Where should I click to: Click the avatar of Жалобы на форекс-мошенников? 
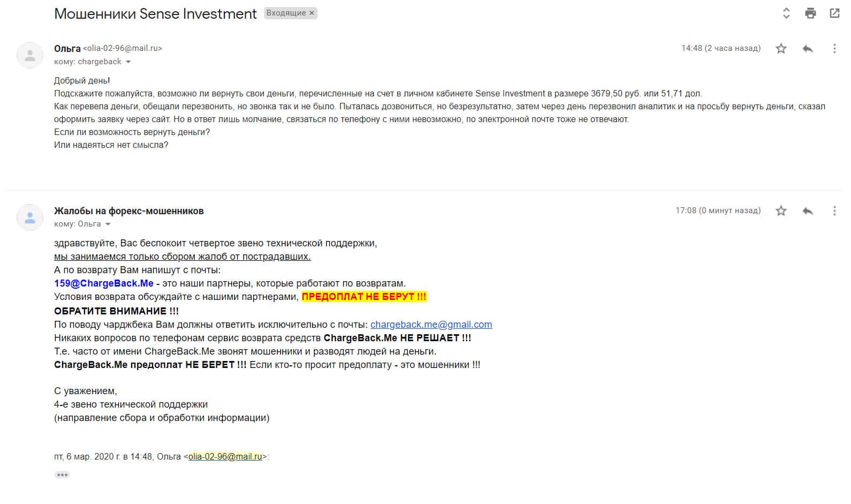(30, 217)
